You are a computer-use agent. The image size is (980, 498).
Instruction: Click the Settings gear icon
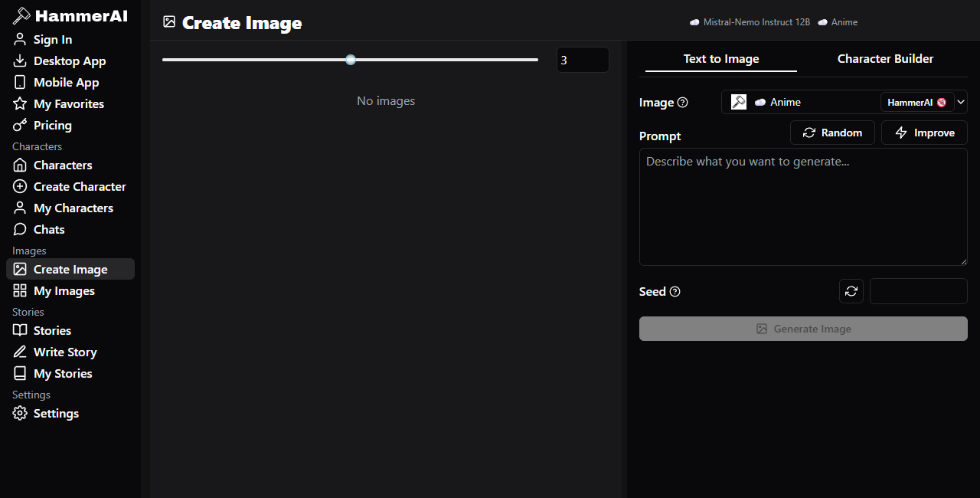tap(20, 413)
